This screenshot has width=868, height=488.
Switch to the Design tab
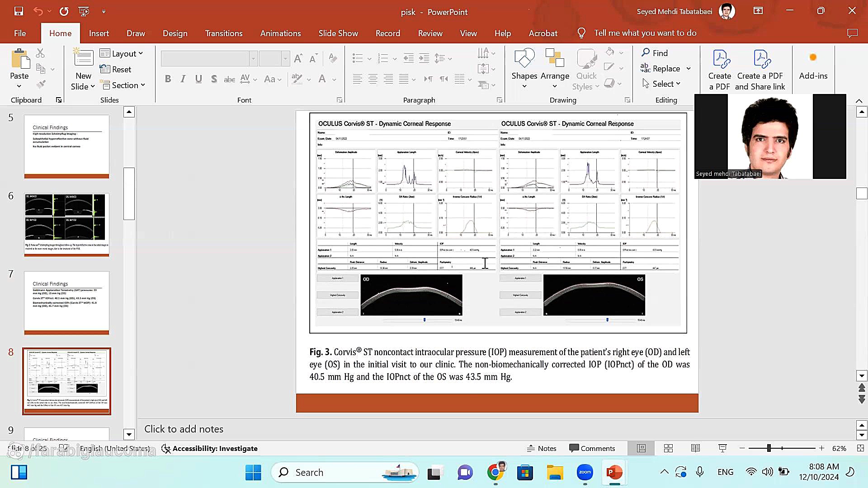tap(175, 33)
